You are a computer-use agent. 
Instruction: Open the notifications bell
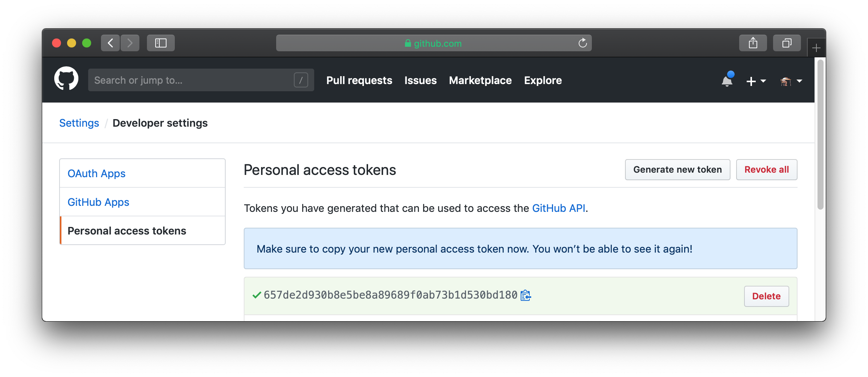727,80
